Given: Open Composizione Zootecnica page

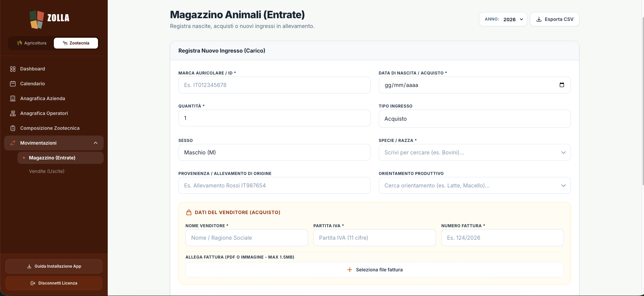Looking at the screenshot, I should [54, 128].
